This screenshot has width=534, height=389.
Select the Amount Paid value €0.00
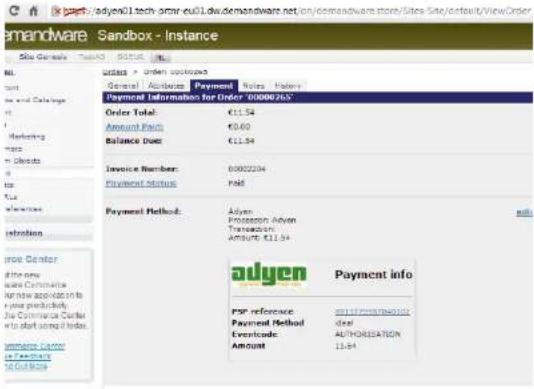[x=239, y=127]
